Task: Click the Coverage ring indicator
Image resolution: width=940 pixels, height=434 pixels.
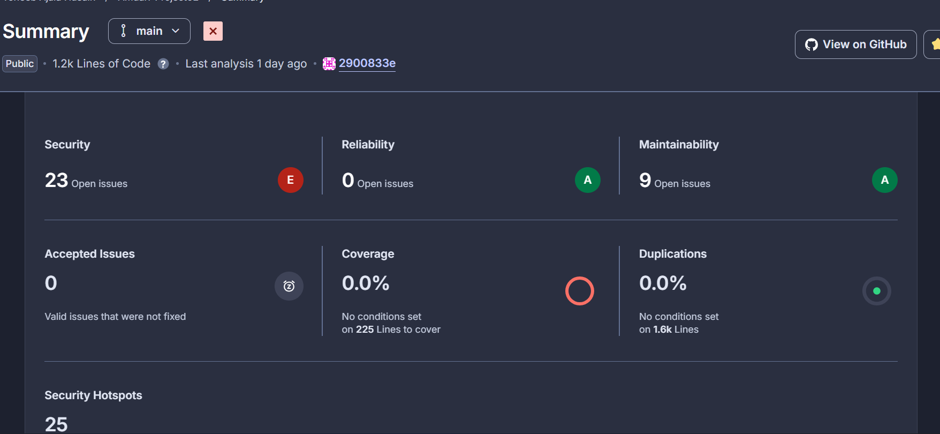Action: tap(580, 291)
